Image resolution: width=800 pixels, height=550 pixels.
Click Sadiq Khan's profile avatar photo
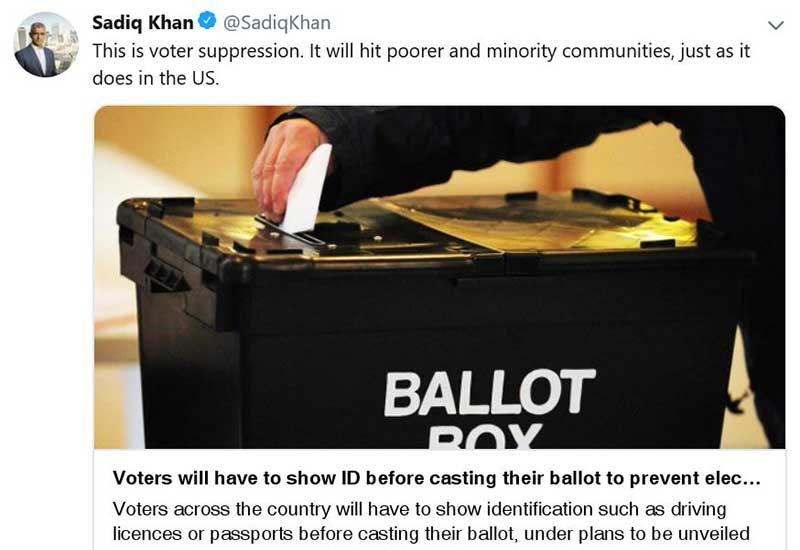click(46, 45)
